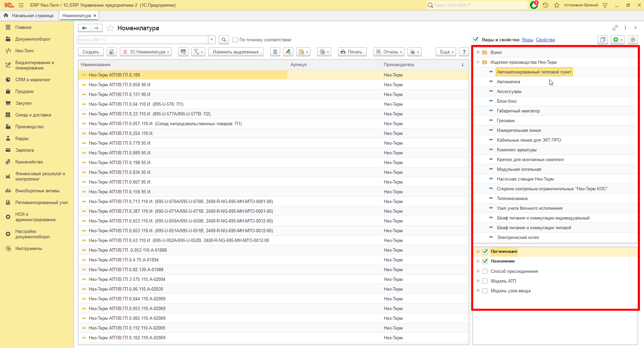Open the 1С:Номенклатура dropdown
Viewport: 644px width, 348px height.
[x=146, y=52]
